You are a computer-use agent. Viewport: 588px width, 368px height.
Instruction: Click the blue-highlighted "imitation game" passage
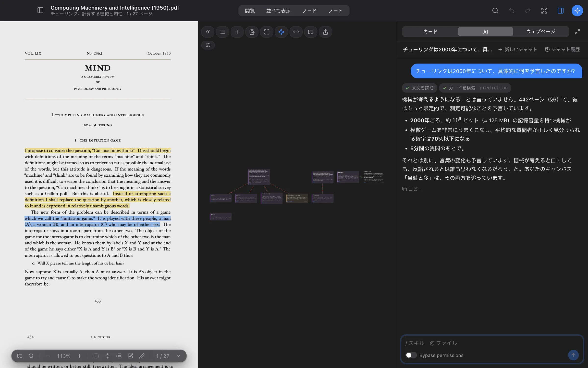(98, 221)
